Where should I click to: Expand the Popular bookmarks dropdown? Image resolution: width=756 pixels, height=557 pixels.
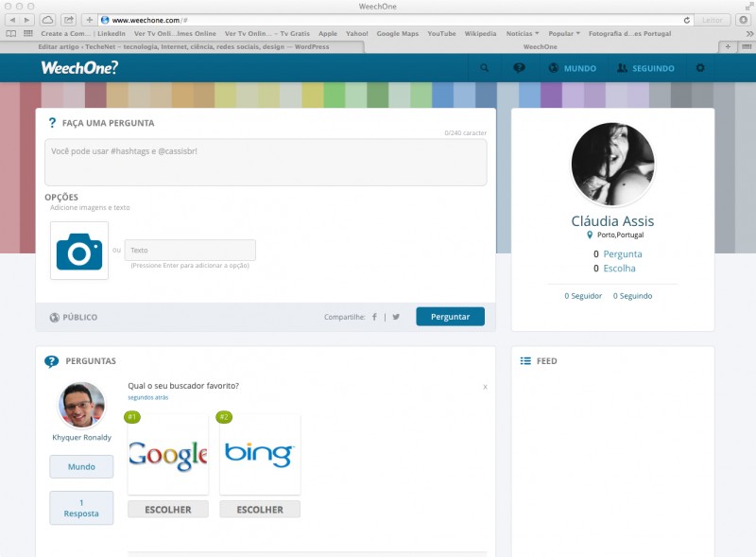tap(564, 33)
